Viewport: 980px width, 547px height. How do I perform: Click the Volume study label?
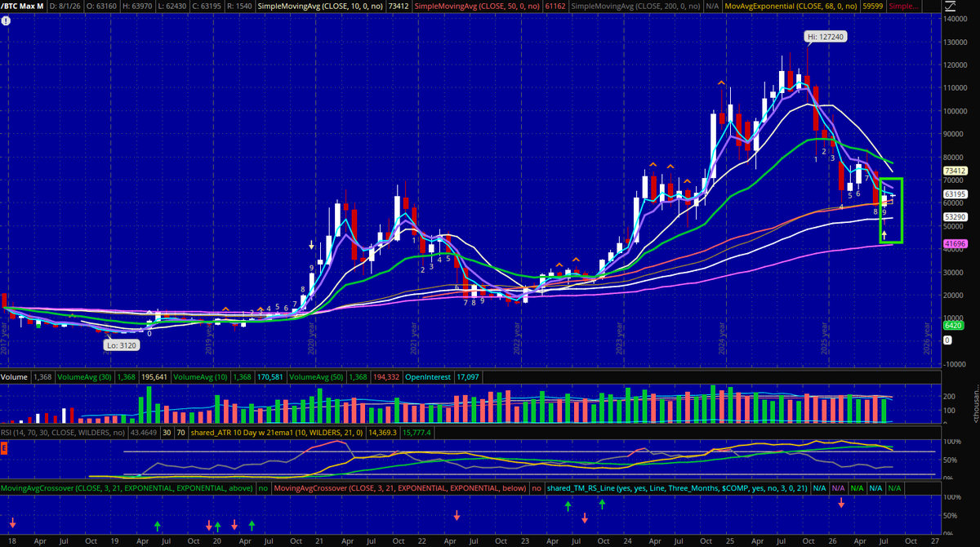pos(14,377)
